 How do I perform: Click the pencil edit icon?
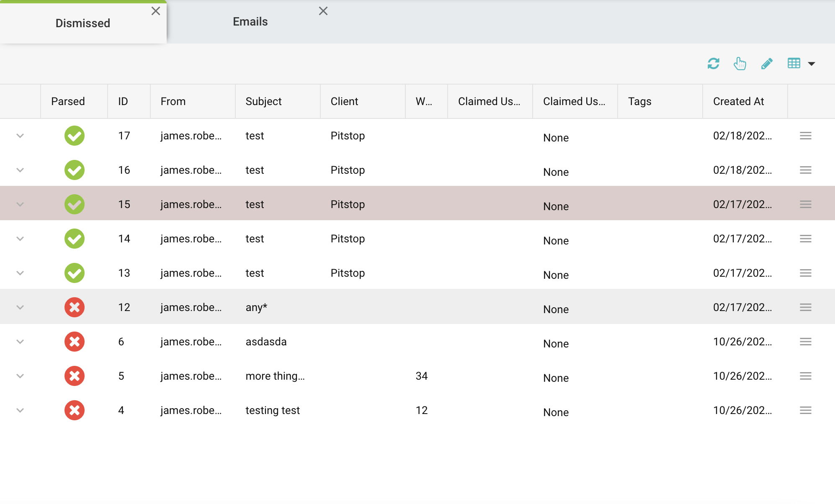(767, 64)
